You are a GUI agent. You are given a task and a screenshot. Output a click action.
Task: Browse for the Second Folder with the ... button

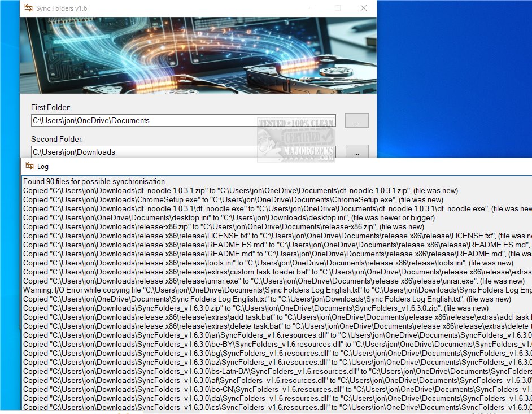356,151
